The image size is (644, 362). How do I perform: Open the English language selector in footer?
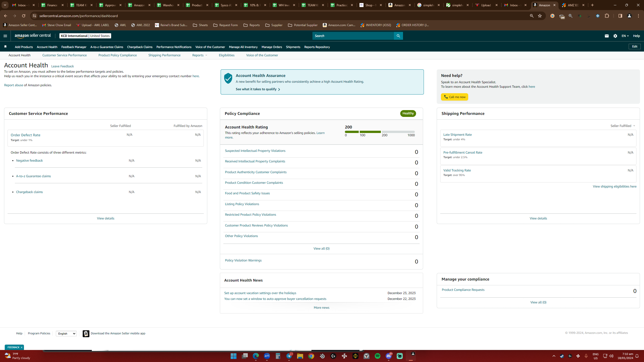click(66, 334)
